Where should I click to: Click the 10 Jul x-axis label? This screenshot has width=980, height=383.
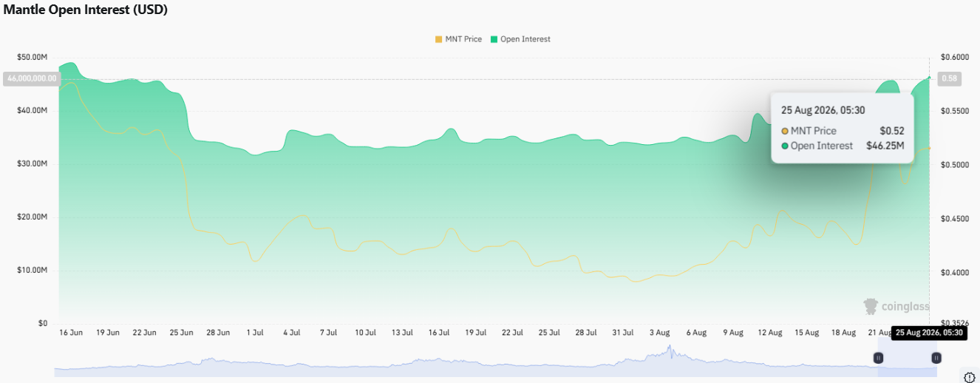click(366, 333)
